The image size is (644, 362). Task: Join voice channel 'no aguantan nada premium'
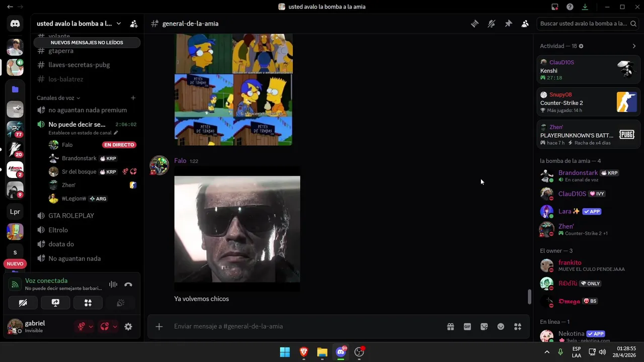(x=87, y=110)
